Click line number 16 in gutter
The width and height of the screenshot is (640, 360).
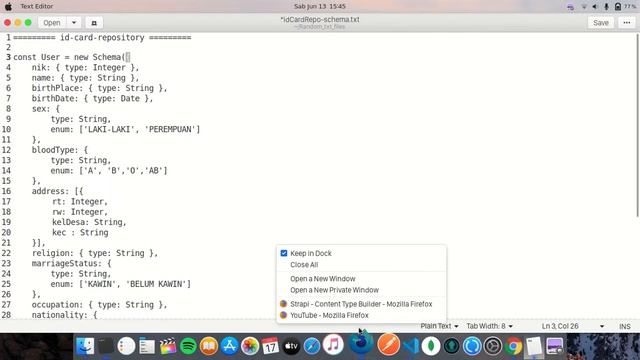6,191
